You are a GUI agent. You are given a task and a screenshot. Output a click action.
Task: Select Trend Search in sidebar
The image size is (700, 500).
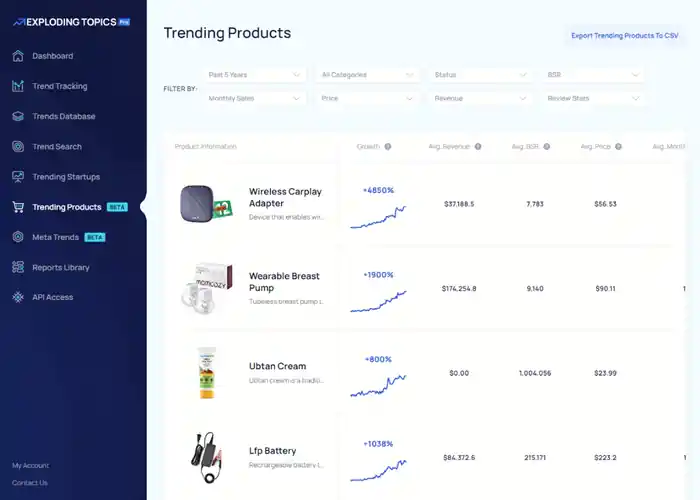point(57,146)
